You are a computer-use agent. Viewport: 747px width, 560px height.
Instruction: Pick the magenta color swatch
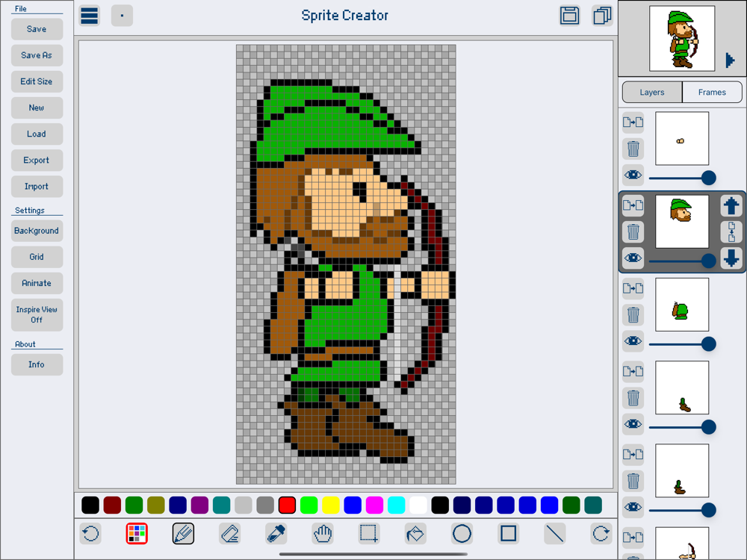click(x=374, y=505)
